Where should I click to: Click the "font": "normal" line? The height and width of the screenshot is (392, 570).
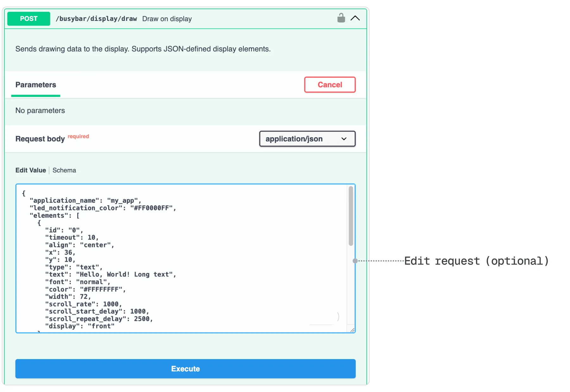click(x=78, y=282)
